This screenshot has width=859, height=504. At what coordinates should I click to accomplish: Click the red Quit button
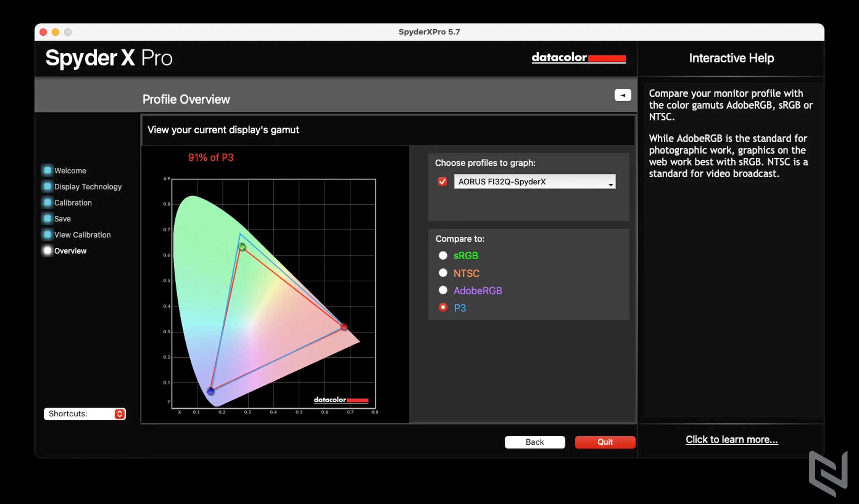tap(605, 442)
